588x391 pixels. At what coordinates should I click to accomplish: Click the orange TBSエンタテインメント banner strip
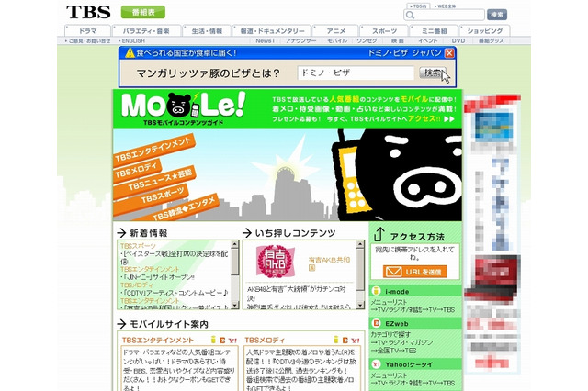click(x=153, y=149)
